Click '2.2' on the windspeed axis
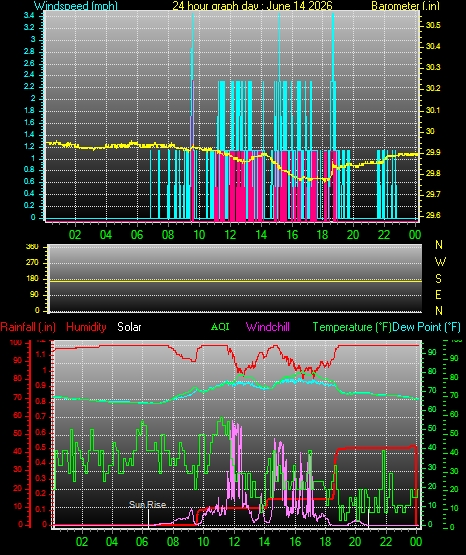 coord(29,86)
